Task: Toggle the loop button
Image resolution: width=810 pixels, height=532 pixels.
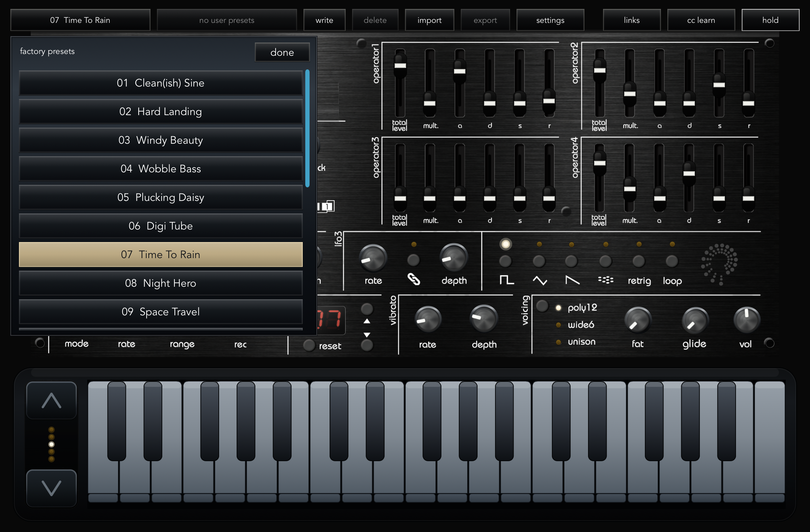Action: pyautogui.click(x=672, y=261)
